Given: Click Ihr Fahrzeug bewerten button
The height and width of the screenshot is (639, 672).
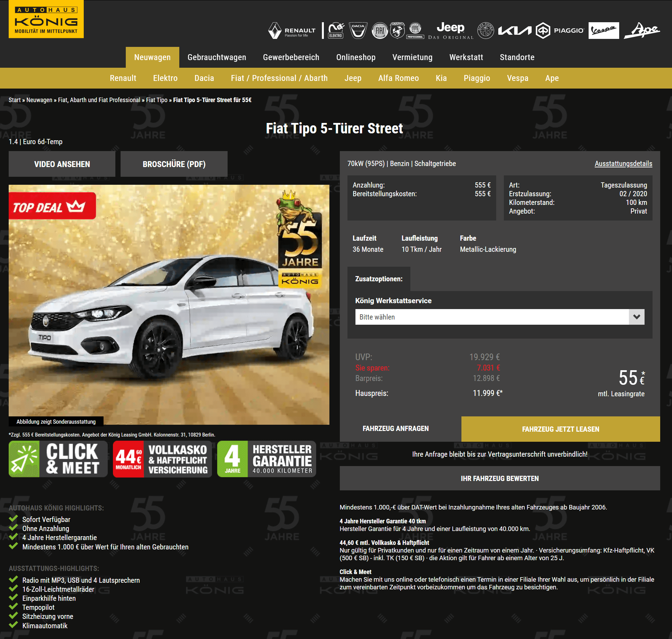Looking at the screenshot, I should (x=500, y=478).
